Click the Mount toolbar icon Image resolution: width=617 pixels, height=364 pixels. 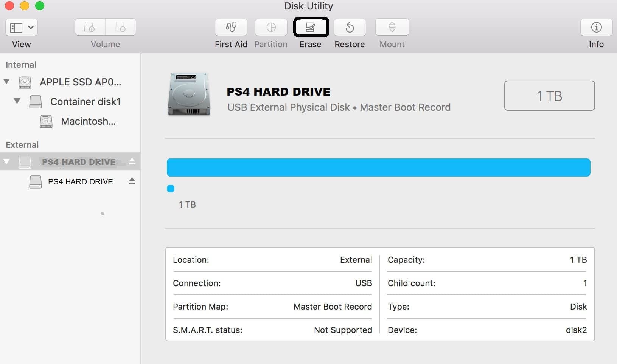392,27
